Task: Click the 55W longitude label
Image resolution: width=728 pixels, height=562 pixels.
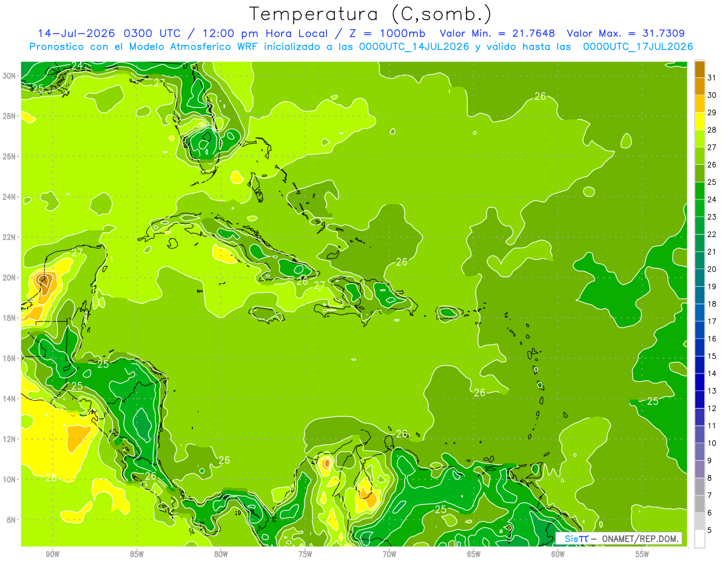Action: [642, 554]
